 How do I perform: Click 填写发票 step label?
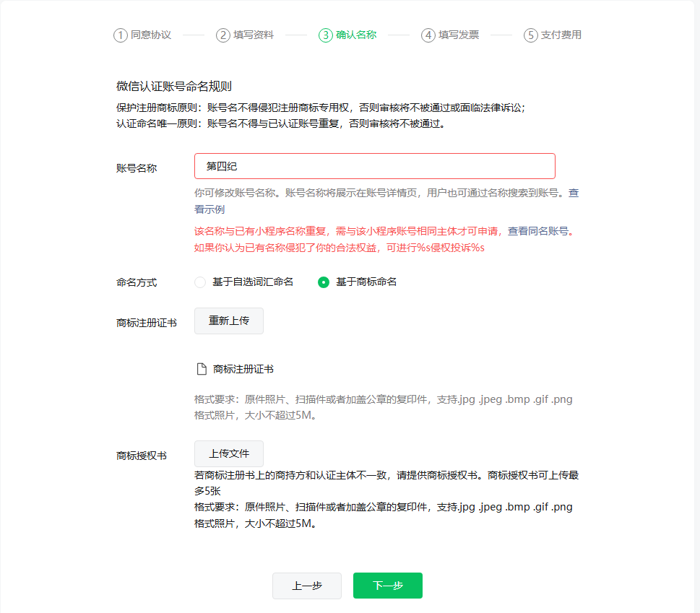[x=459, y=35]
